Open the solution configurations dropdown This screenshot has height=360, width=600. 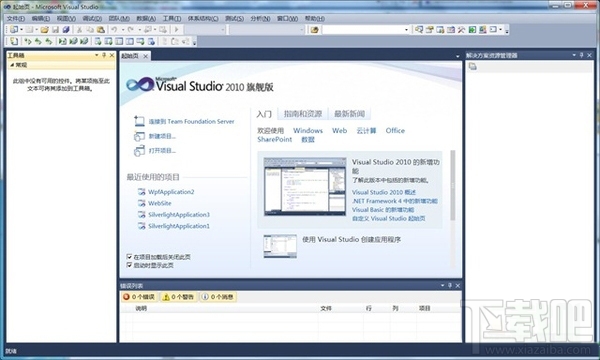(x=223, y=29)
